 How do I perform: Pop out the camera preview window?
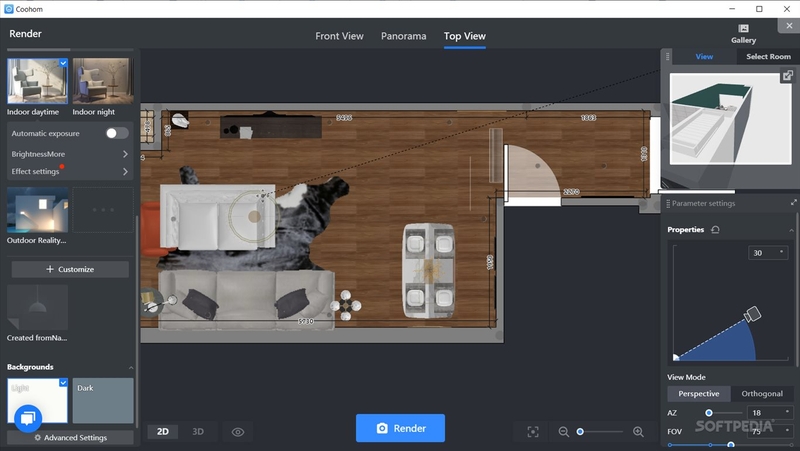(x=787, y=76)
